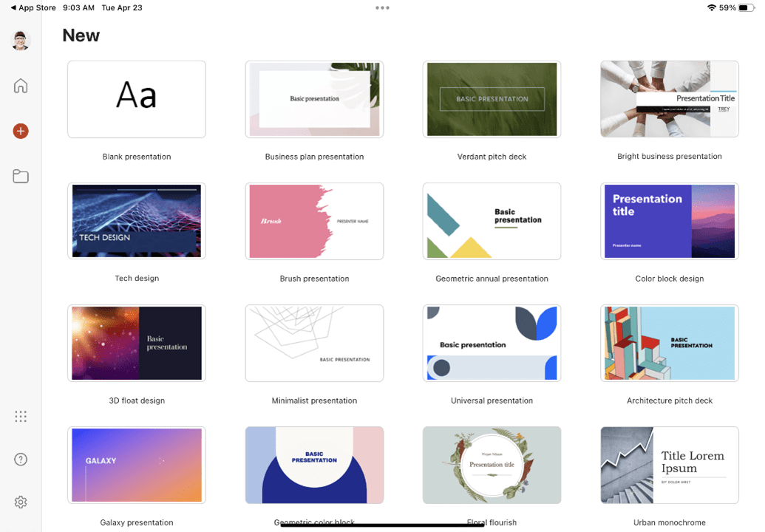765x532 pixels.
Task: Open the Color block design template
Action: [669, 221]
